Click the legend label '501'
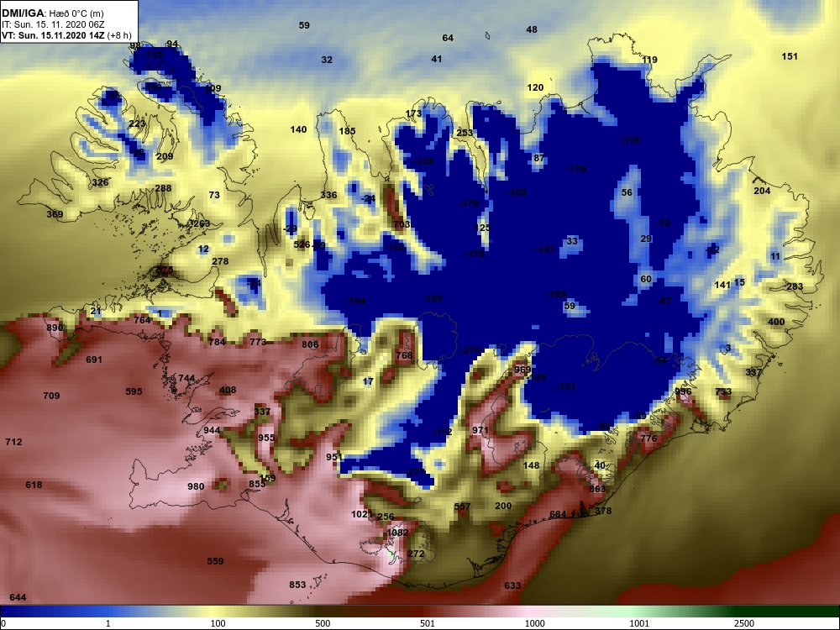This screenshot has height=630, width=840. 428,623
